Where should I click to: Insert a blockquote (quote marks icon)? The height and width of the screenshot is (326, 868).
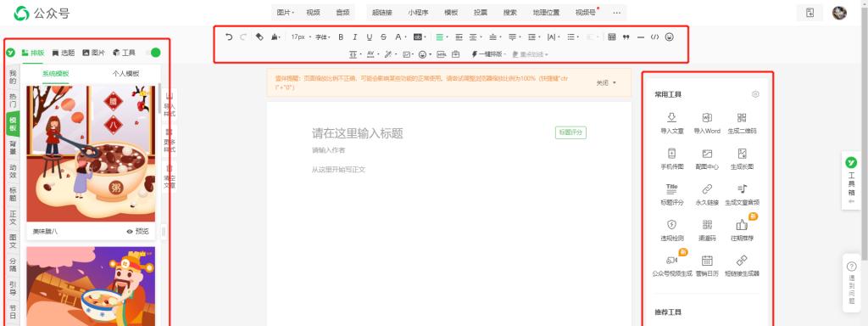coord(626,37)
